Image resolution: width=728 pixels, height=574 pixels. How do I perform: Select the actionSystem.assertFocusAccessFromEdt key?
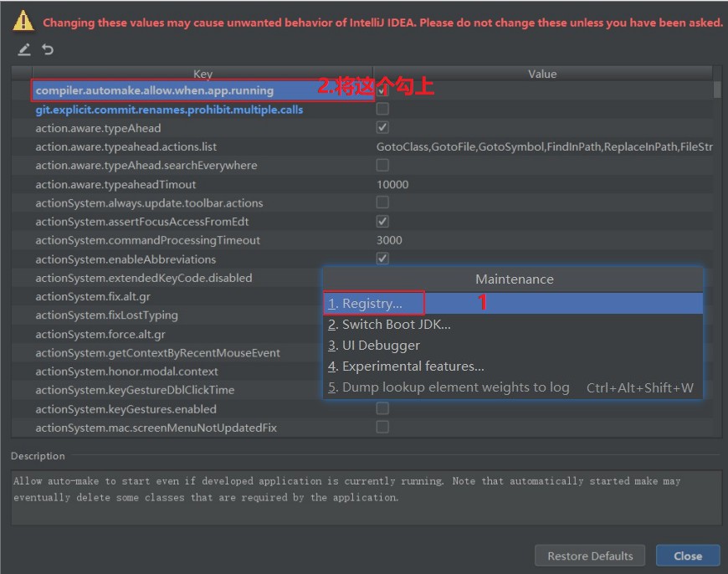pyautogui.click(x=142, y=222)
